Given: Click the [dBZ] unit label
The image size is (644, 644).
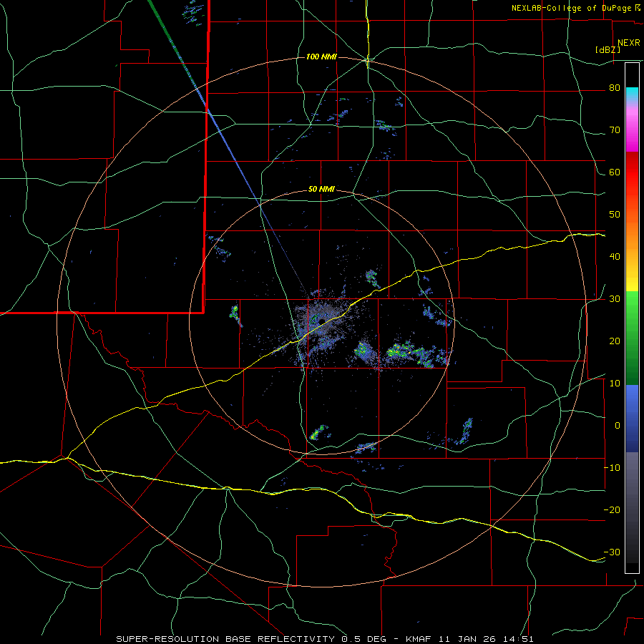Looking at the screenshot, I should coord(608,49).
